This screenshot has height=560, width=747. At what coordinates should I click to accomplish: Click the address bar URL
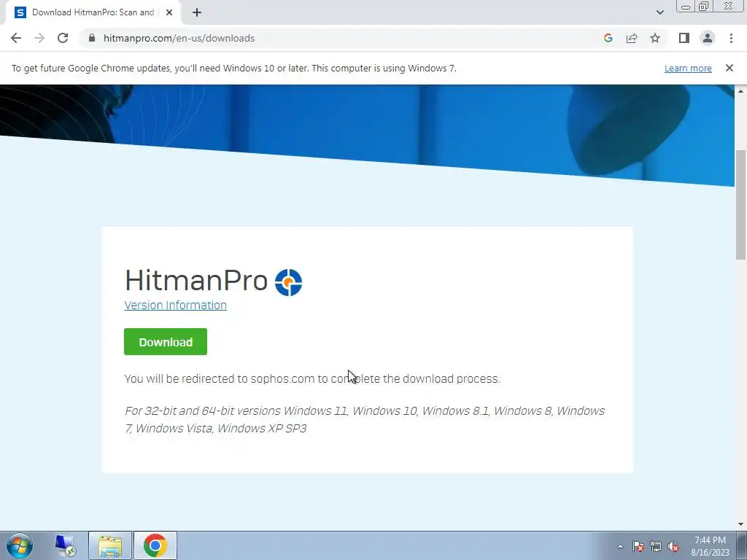[x=179, y=38]
